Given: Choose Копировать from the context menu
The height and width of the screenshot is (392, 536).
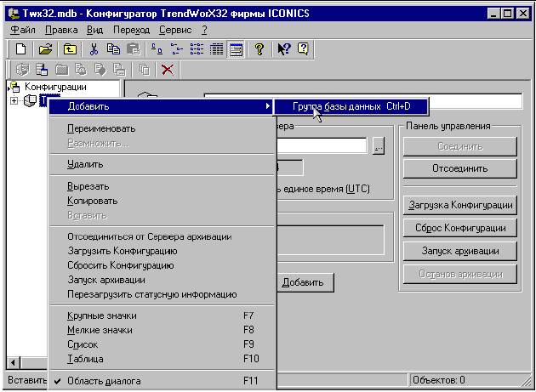Looking at the screenshot, I should click(162, 201).
